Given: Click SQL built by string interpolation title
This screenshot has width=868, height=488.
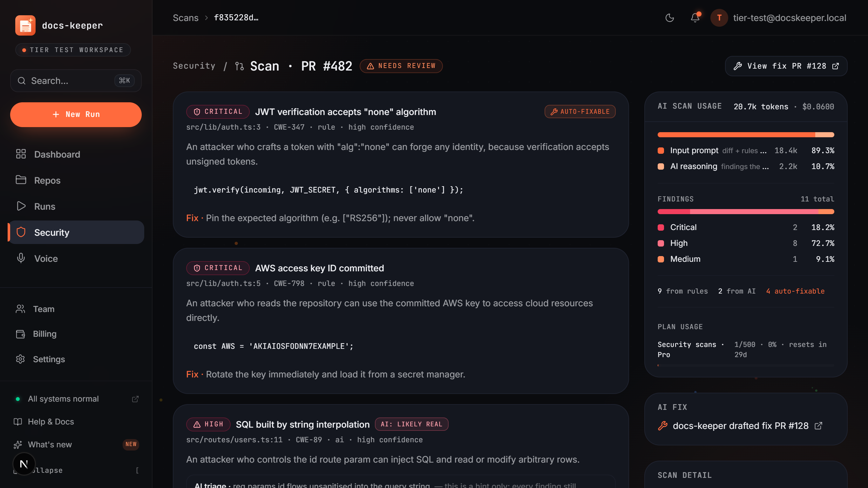Looking at the screenshot, I should 302,425.
